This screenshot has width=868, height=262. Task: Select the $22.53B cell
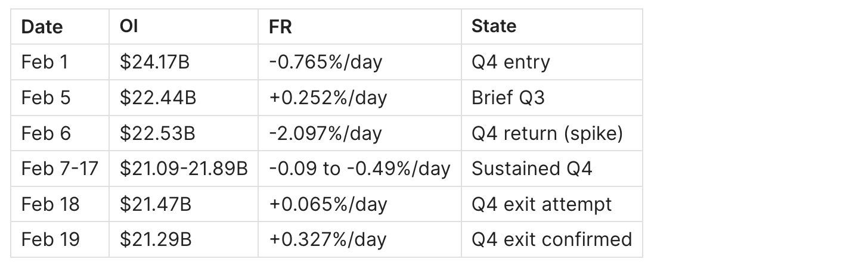pos(157,133)
